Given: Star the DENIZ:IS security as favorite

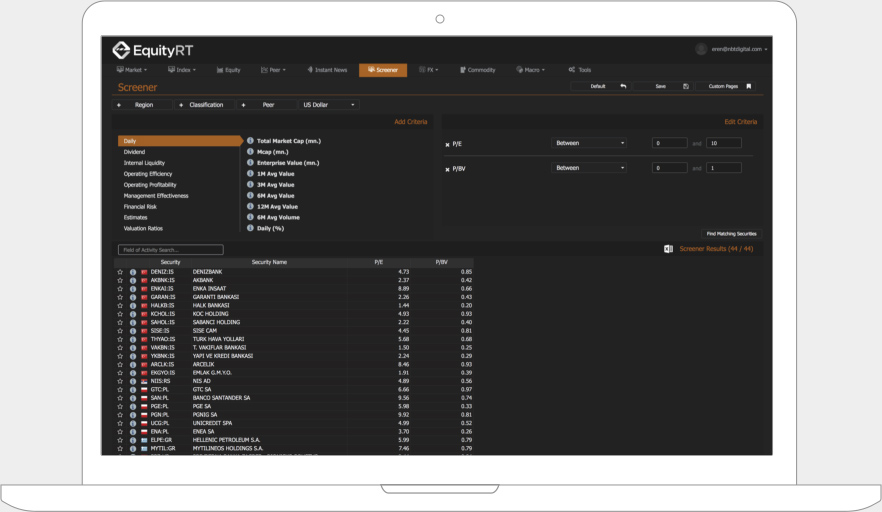Looking at the screenshot, I should 120,272.
